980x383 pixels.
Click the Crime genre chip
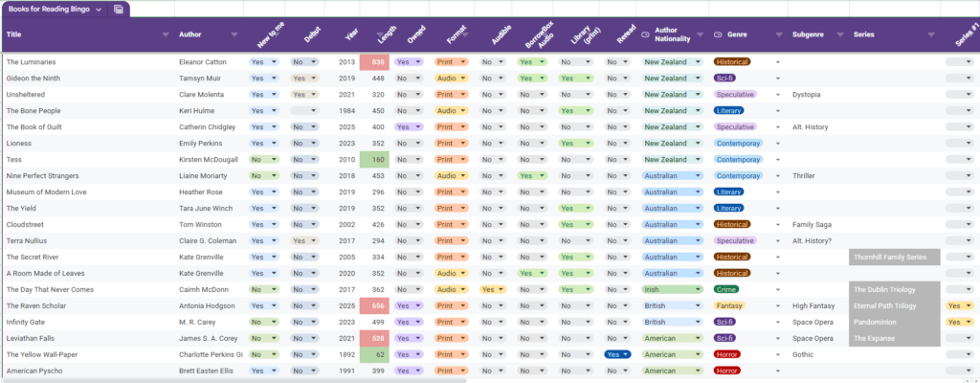point(726,289)
